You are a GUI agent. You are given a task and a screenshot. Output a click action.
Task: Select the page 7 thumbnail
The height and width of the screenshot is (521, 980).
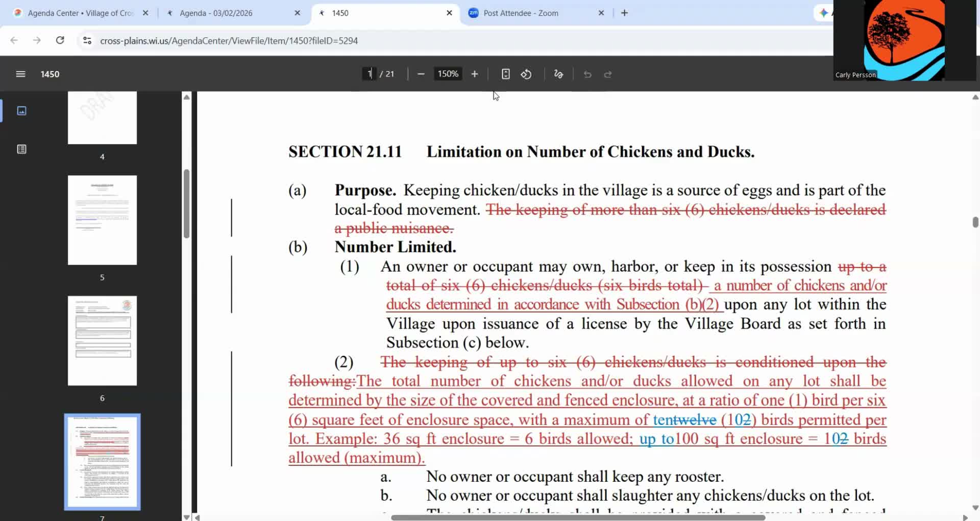click(x=102, y=461)
